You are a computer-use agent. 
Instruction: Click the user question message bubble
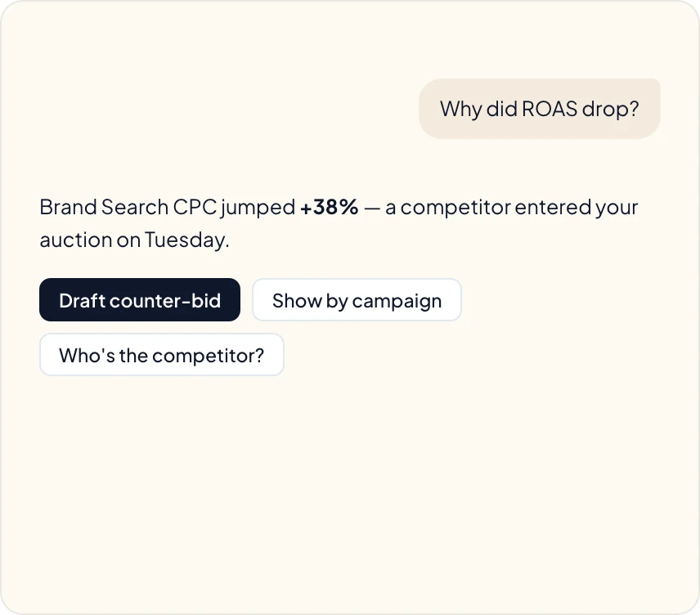click(539, 109)
